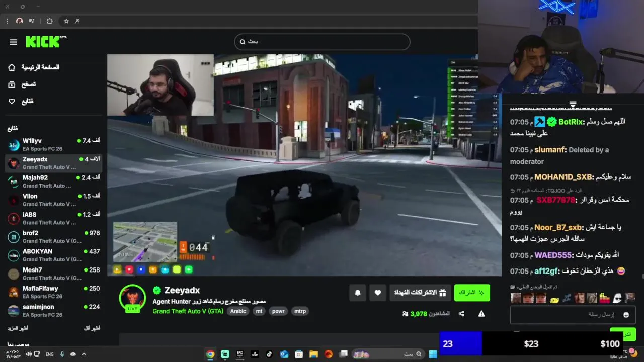Share the stream via share icon
The width and height of the screenshot is (644, 362).
click(461, 314)
